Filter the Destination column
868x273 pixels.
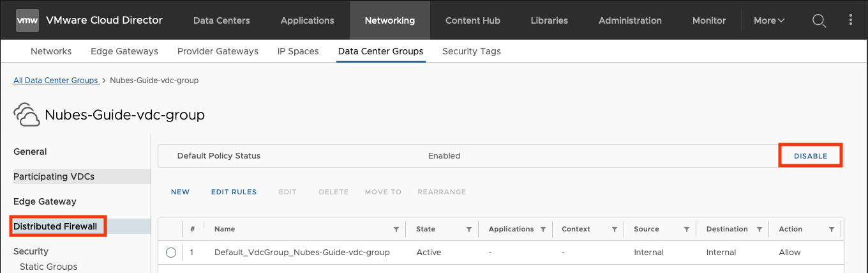[759, 229]
